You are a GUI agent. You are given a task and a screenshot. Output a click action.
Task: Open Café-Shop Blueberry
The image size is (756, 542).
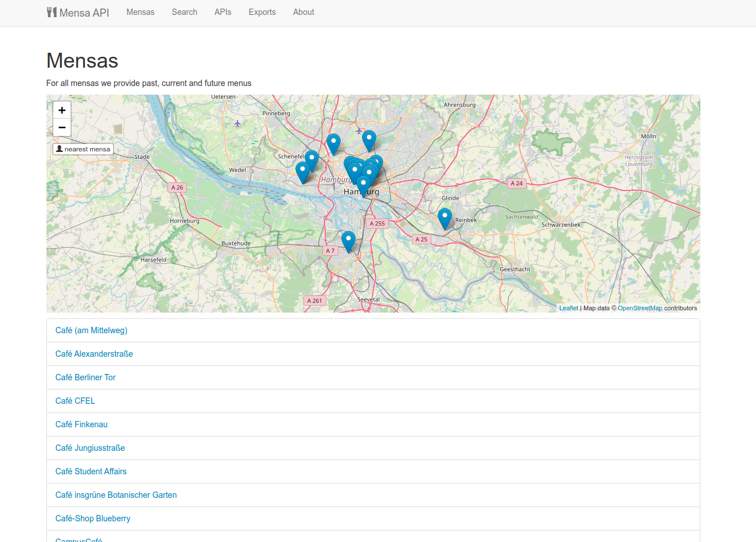92,518
